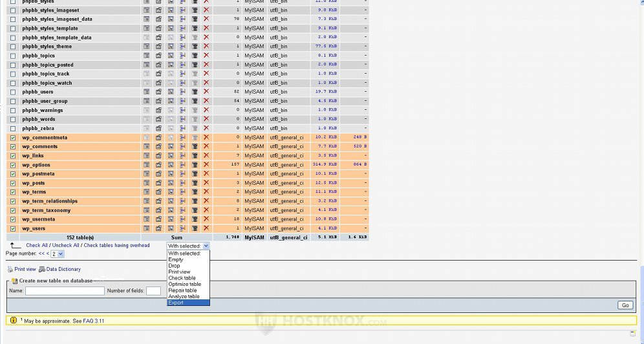Check the phpbb_zebra checkbox
The width and height of the screenshot is (644, 344).
click(x=13, y=129)
